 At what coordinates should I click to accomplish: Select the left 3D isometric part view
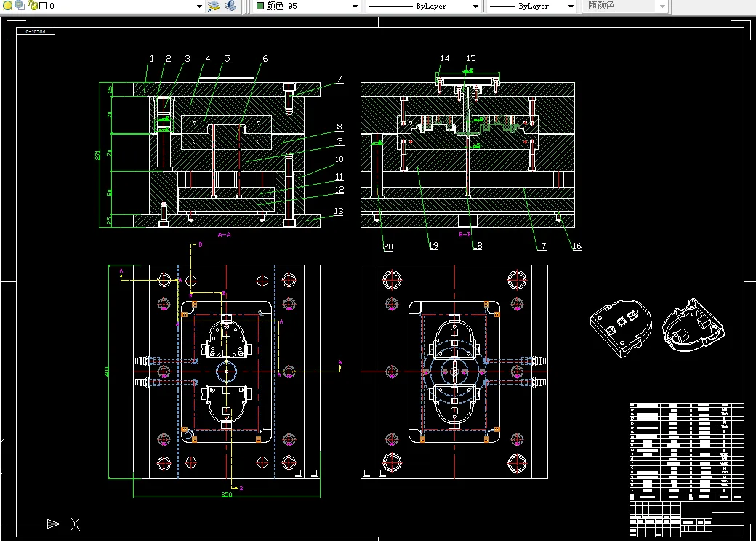tap(621, 328)
